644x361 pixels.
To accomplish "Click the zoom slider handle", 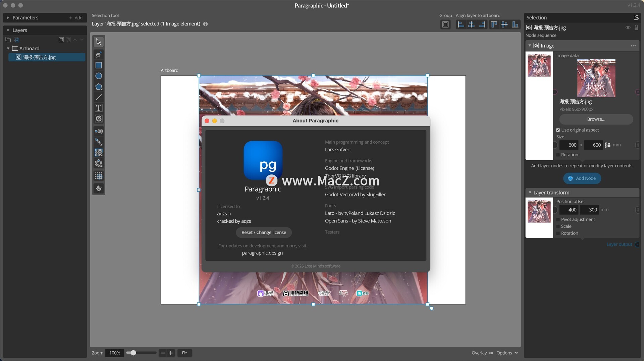I will (x=133, y=353).
